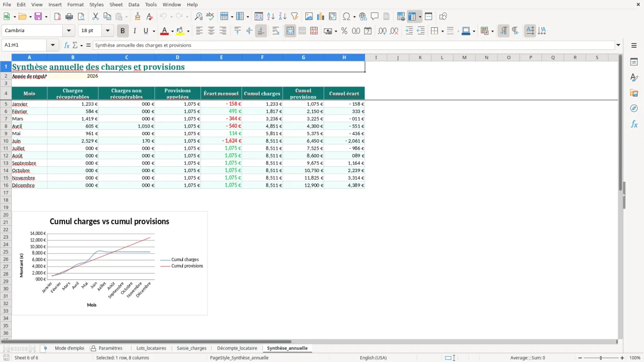Expand Name Box dropdown arrow
Image resolution: width=644 pixels, height=362 pixels.
(x=53, y=46)
